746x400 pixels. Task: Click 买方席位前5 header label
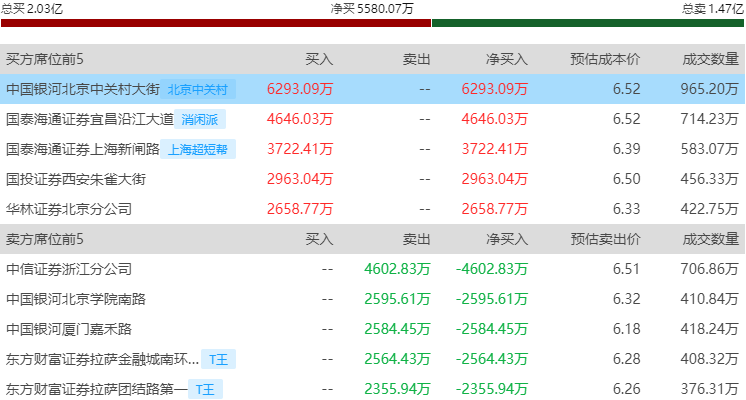pos(44,59)
